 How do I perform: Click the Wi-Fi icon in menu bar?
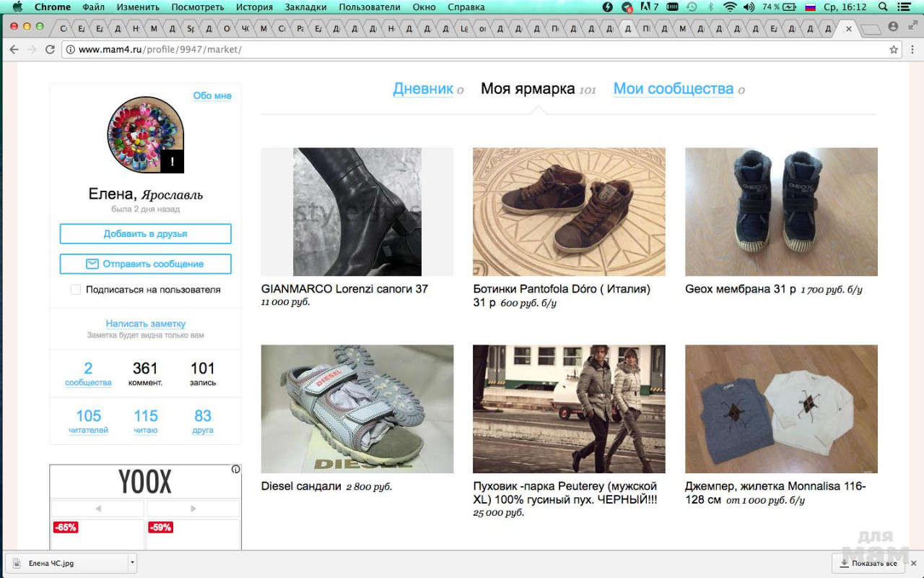coord(730,7)
